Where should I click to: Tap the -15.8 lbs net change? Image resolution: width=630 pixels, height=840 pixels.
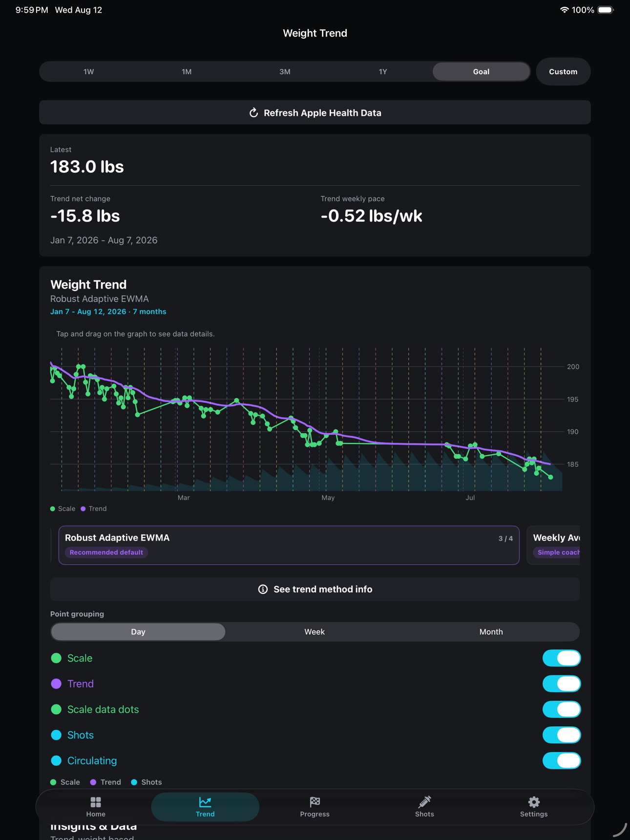coord(85,216)
